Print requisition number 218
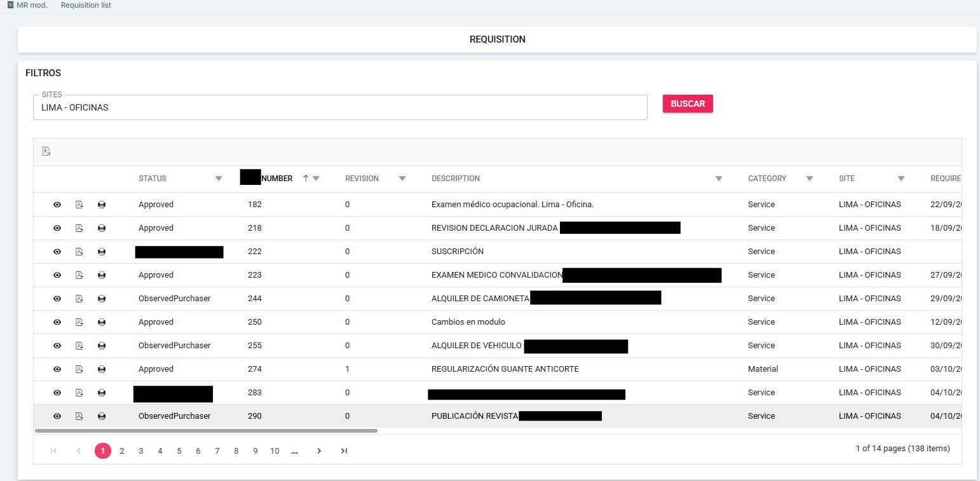 [x=102, y=228]
